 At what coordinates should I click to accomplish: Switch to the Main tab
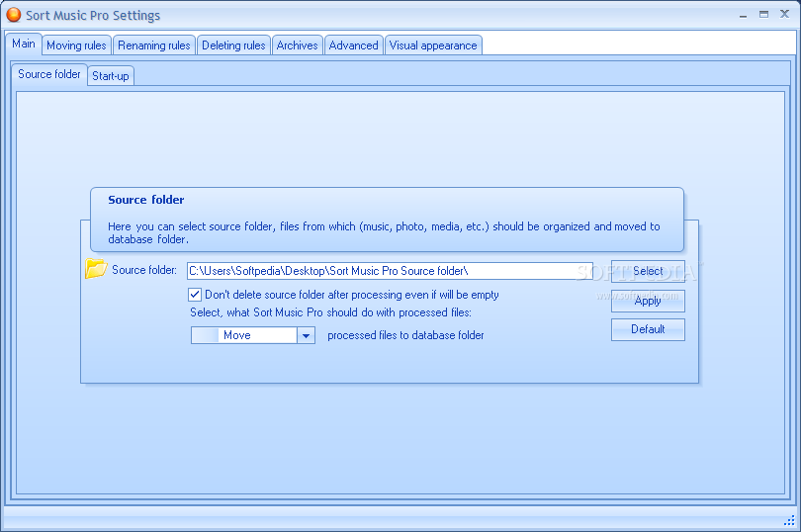click(x=24, y=44)
